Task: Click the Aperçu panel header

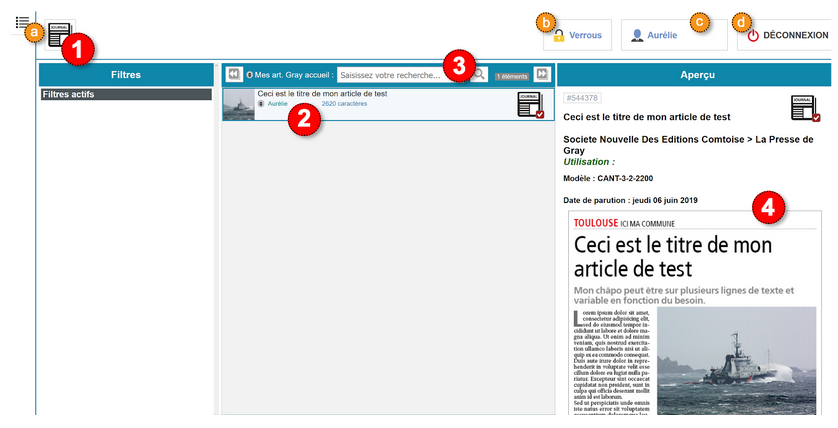Action: click(x=695, y=74)
